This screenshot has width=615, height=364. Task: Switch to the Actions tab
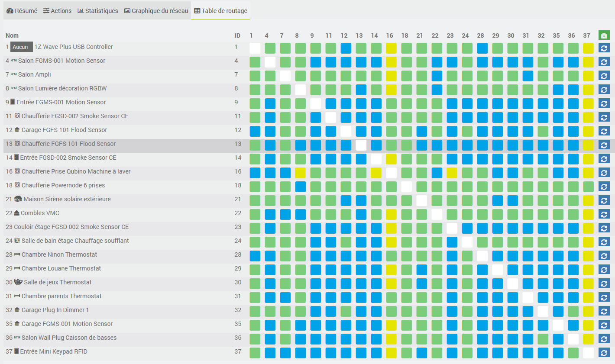58,11
